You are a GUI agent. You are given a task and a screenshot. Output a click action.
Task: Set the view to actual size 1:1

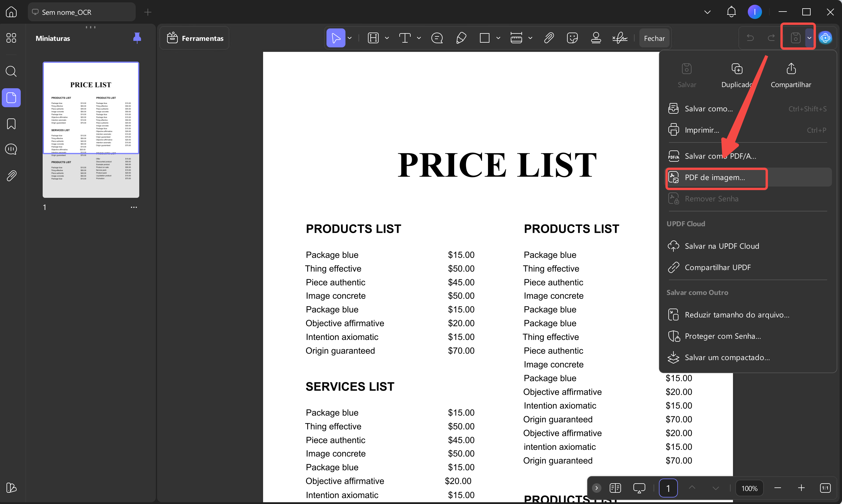[x=825, y=488]
